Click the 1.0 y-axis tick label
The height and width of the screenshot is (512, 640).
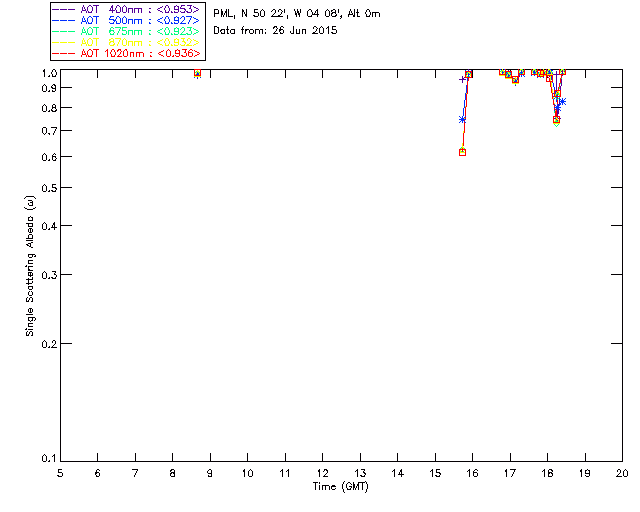tap(49, 73)
